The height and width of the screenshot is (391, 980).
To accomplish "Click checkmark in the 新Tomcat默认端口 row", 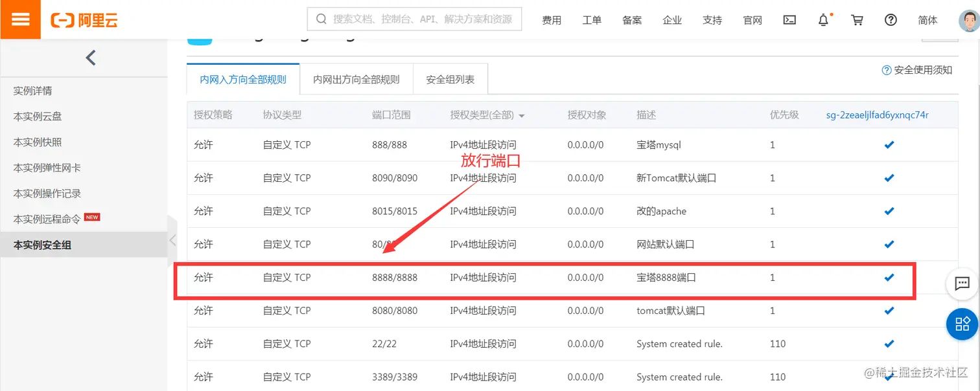I will [x=889, y=178].
